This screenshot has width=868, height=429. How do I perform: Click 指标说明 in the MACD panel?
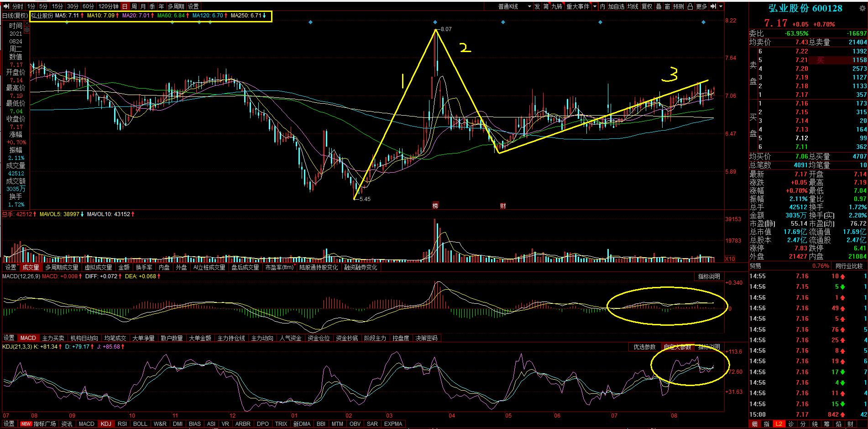pyautogui.click(x=709, y=276)
